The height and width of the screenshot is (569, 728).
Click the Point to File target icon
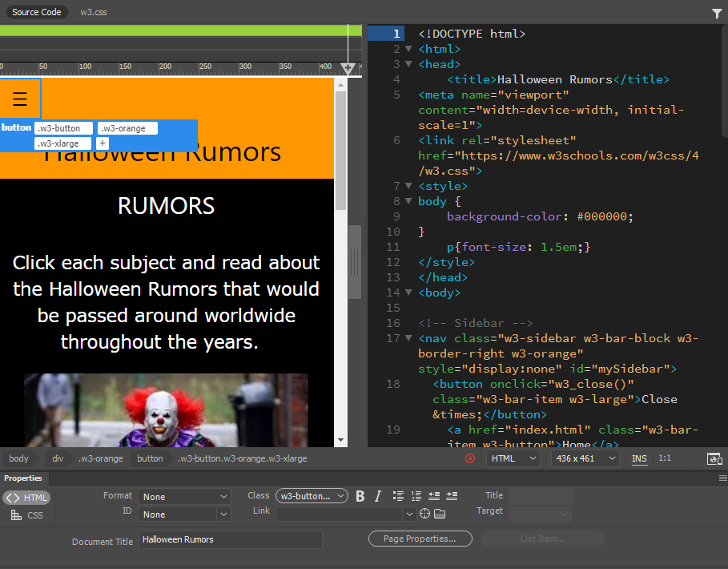(x=425, y=514)
